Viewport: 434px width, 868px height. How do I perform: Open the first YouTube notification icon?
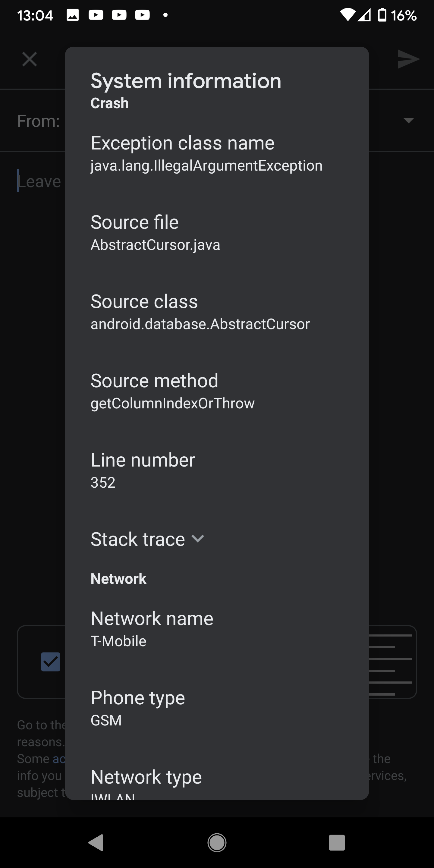(x=96, y=15)
